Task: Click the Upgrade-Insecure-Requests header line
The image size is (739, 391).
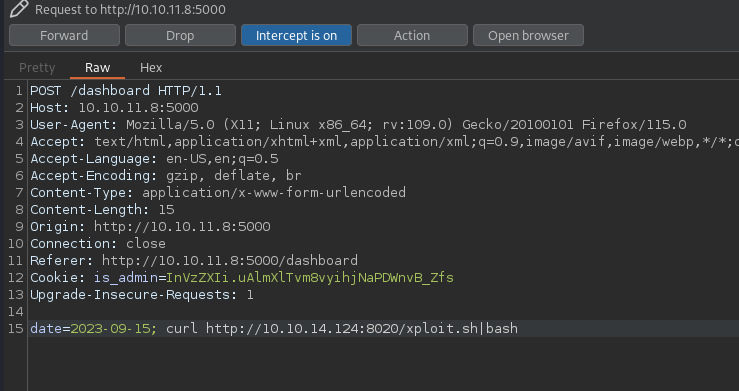Action: [x=142, y=294]
